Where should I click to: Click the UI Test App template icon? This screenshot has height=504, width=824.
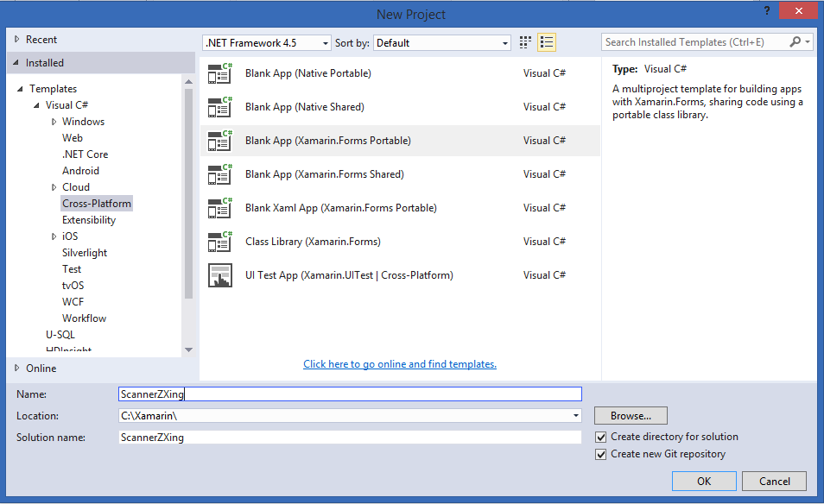(219, 274)
